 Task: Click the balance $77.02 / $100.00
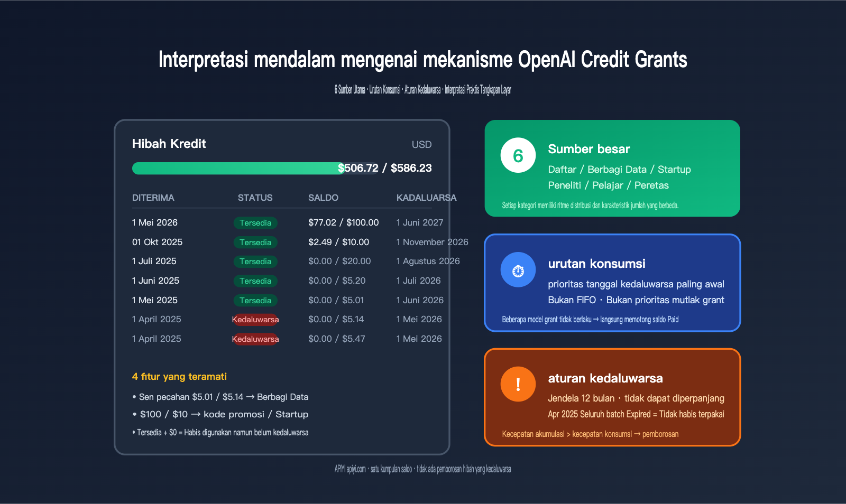[x=344, y=222]
